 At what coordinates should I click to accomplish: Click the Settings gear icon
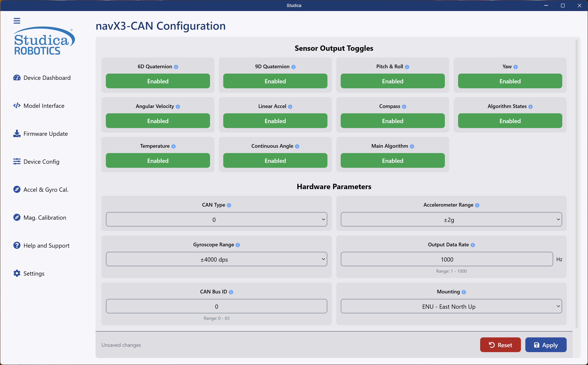pos(17,273)
